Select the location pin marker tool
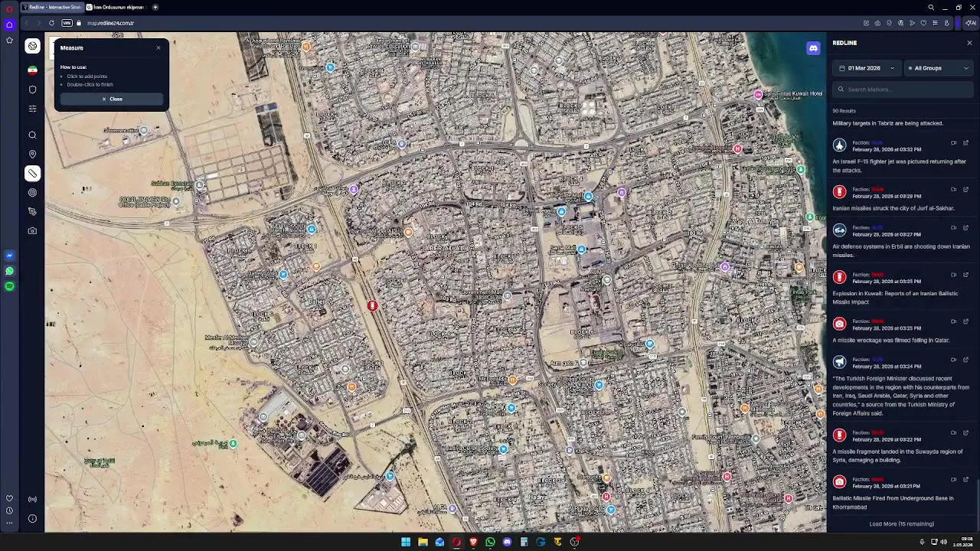 (x=32, y=155)
